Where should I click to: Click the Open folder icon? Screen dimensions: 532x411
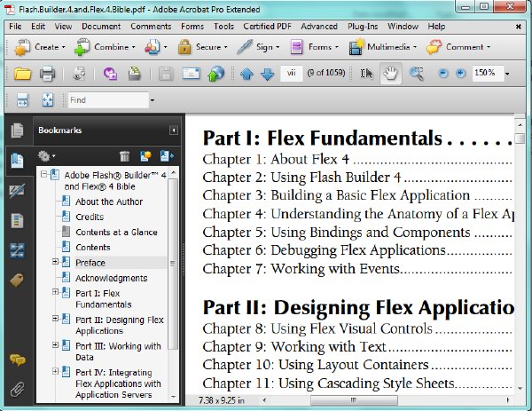coord(22,73)
